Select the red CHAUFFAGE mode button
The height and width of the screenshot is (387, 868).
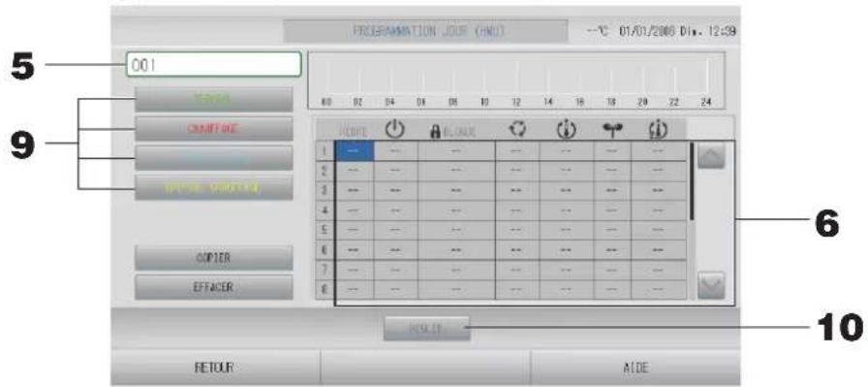click(214, 129)
